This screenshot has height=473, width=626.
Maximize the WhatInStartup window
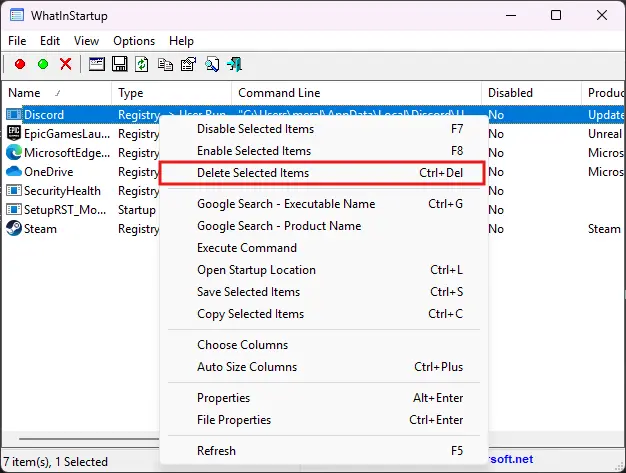(556, 16)
